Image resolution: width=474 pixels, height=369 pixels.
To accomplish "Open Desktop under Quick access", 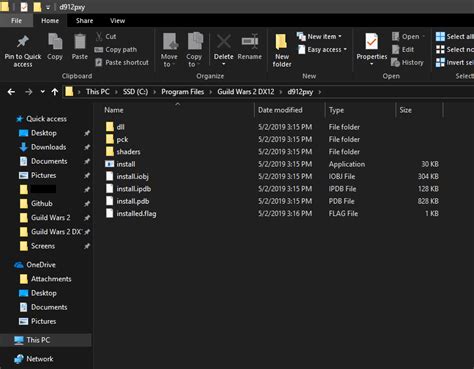I will 44,133.
